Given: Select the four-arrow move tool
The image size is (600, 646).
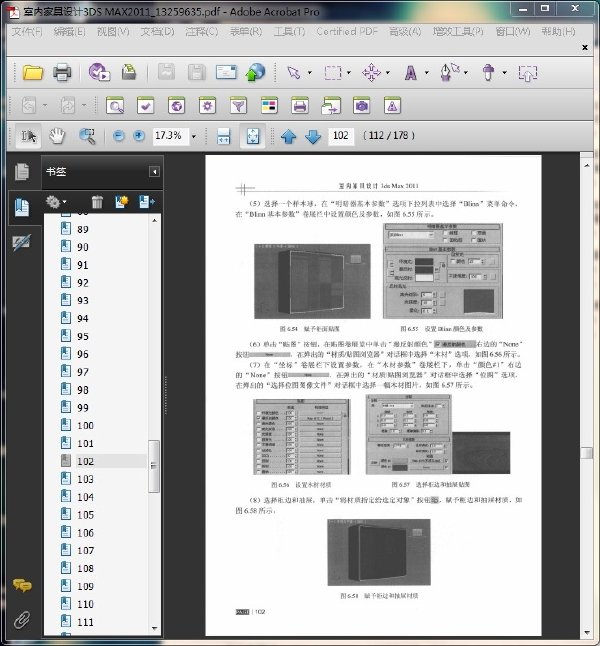Looking at the screenshot, I should [371, 73].
